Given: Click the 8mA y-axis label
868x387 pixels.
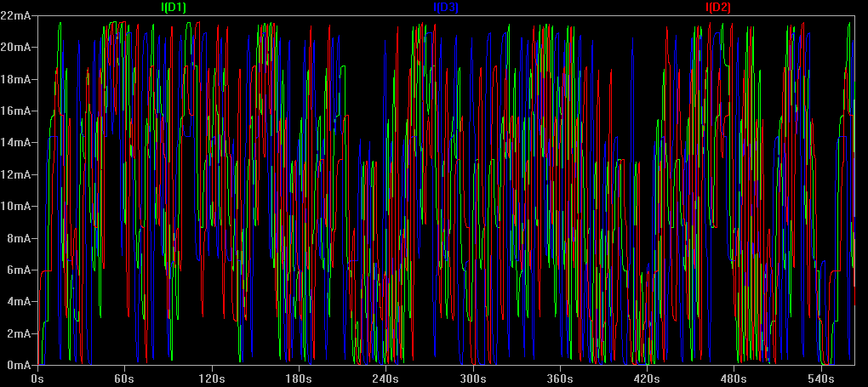Looking at the screenshot, I should tap(18, 238).
